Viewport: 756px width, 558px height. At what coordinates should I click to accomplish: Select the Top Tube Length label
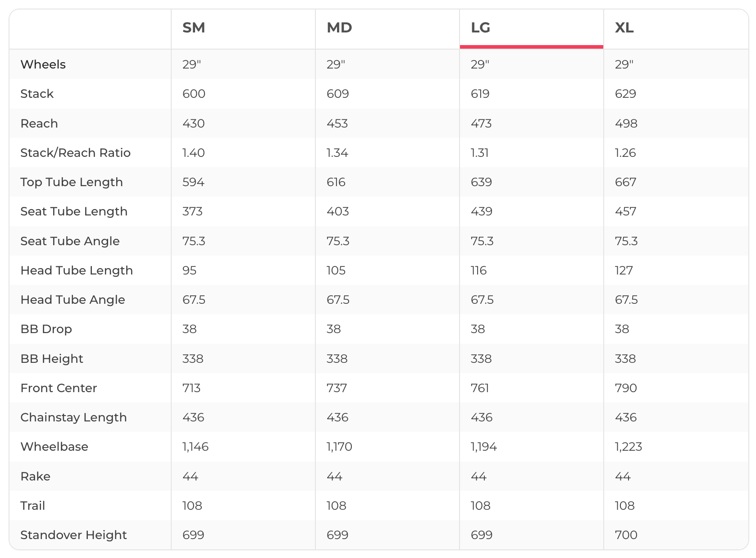[72, 182]
